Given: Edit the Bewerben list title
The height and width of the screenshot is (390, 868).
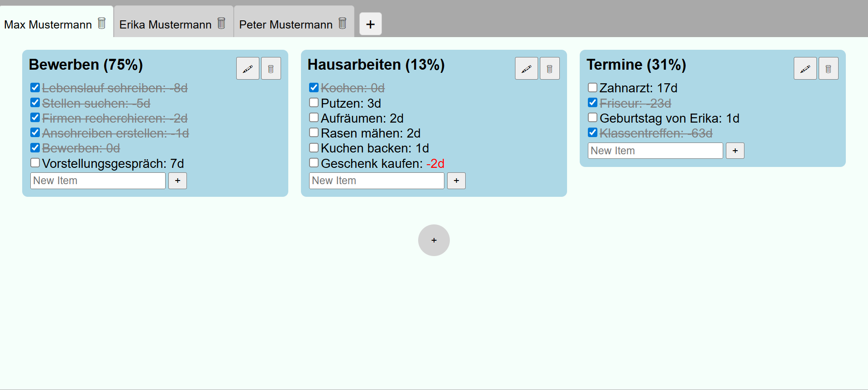Looking at the screenshot, I should [248, 68].
